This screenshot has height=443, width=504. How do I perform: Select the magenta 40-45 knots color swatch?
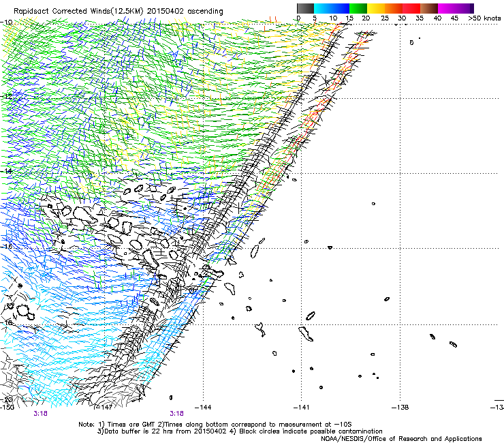tap(447, 8)
